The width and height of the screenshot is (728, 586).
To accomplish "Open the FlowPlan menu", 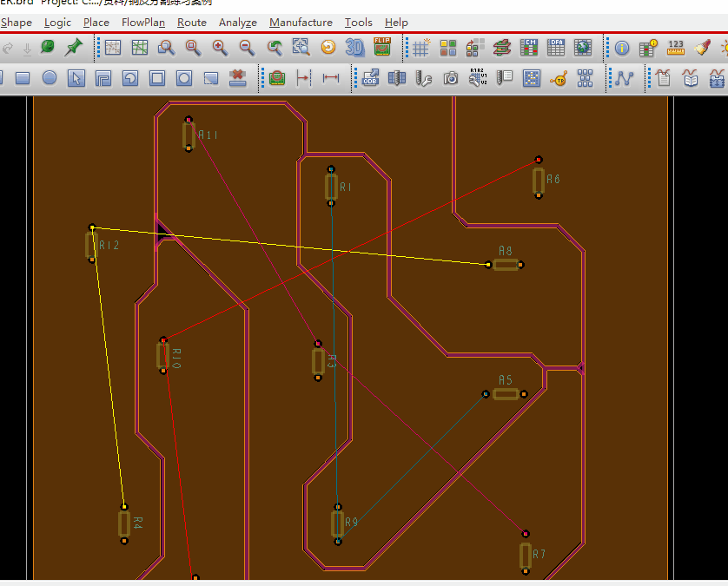I will click(143, 23).
